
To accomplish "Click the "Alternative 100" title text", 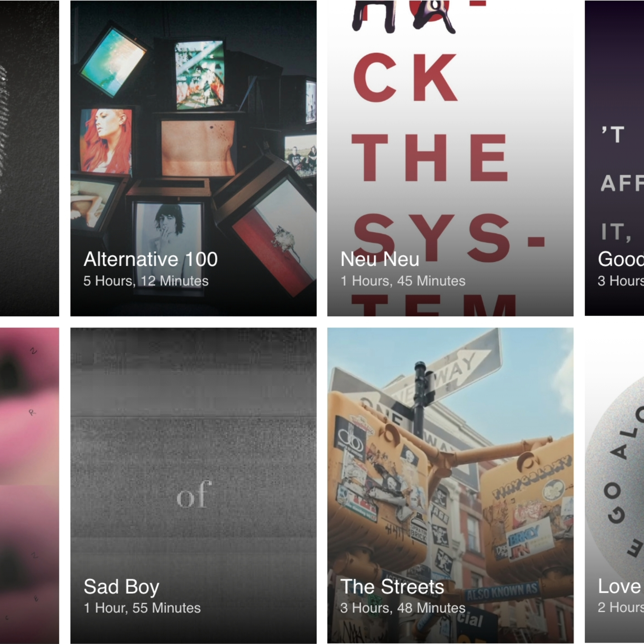I will coord(150,259).
